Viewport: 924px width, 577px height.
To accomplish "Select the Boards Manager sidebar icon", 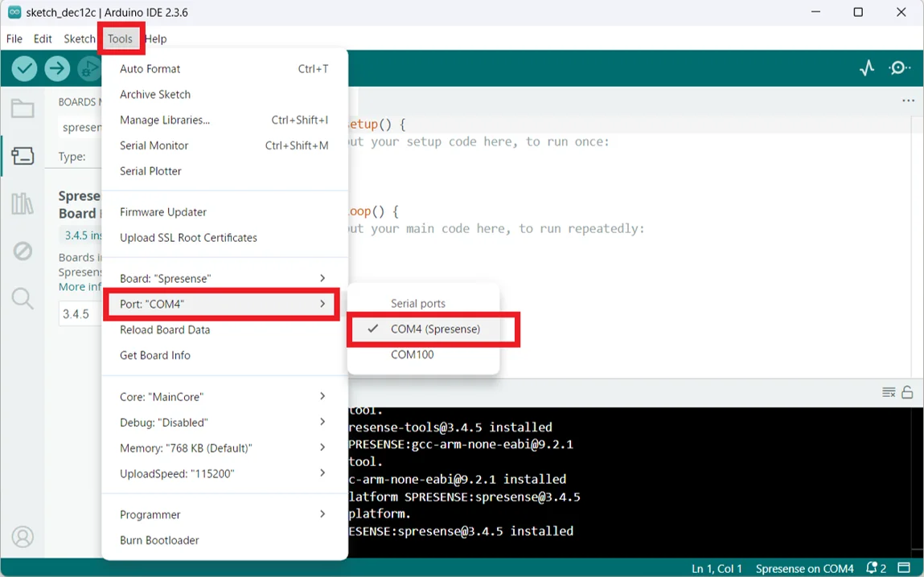I will click(x=22, y=156).
